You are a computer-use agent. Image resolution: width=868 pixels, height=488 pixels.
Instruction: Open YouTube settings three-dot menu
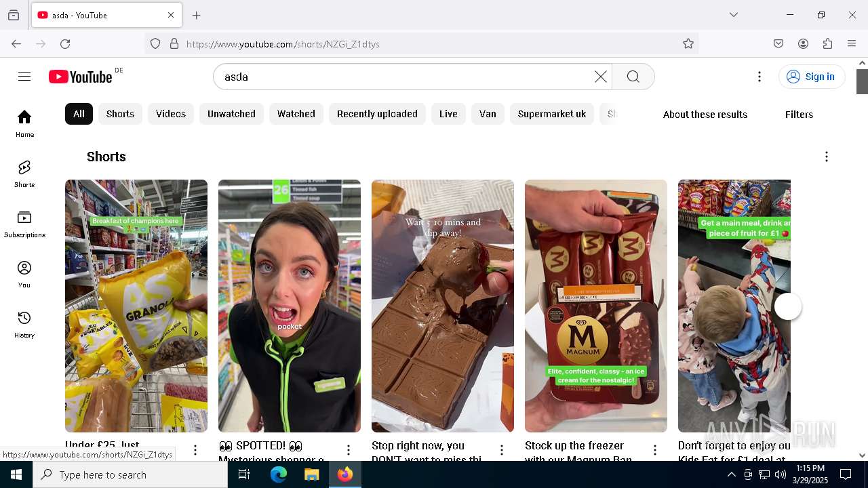coord(759,77)
